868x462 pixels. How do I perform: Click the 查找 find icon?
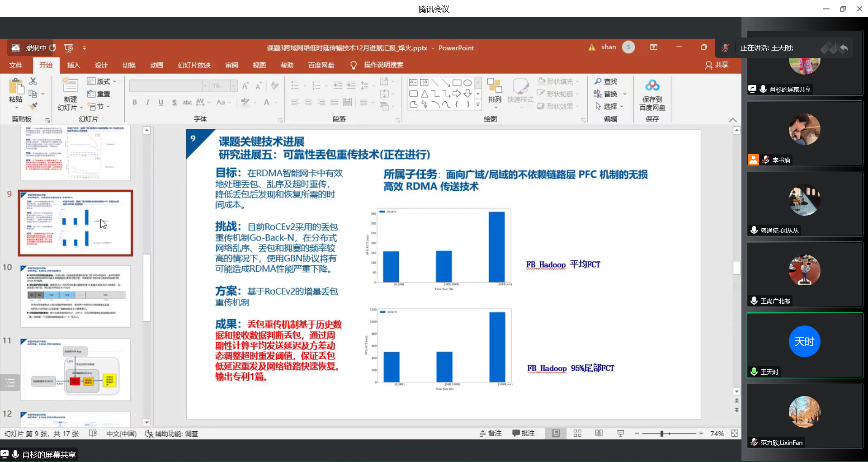coord(598,81)
